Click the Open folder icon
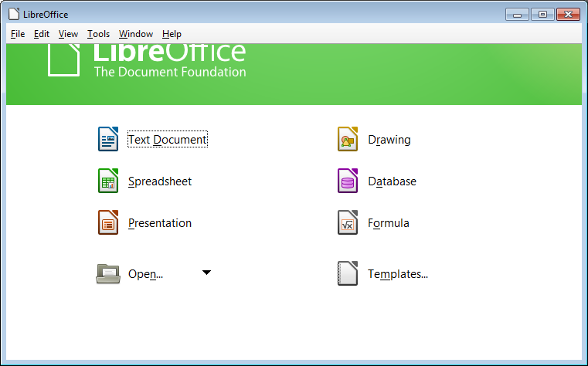 click(108, 274)
